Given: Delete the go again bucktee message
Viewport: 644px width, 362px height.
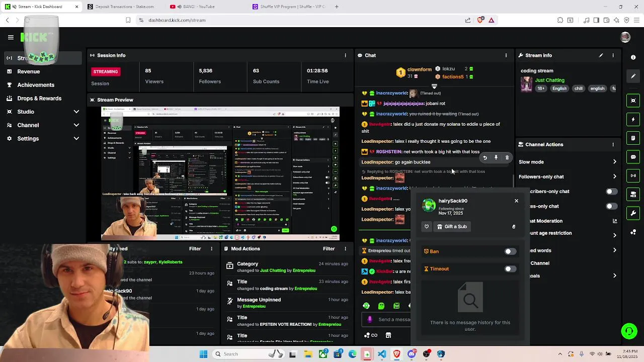Looking at the screenshot, I should (x=507, y=158).
